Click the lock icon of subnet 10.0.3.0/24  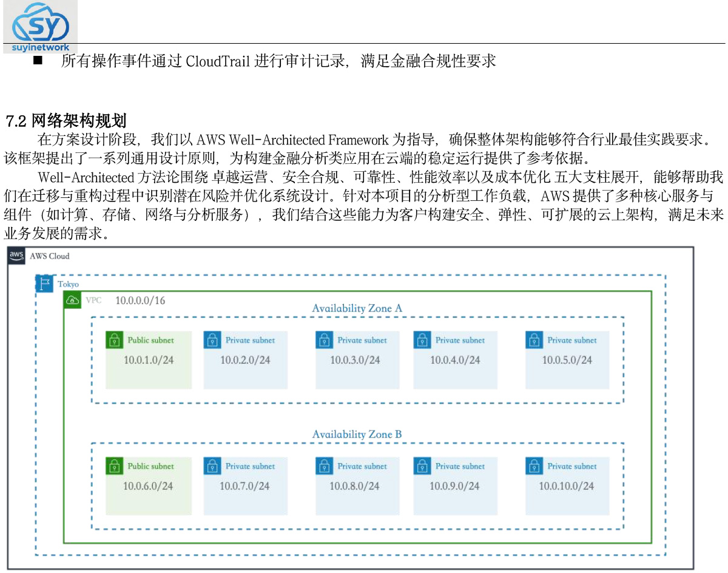tap(325, 340)
